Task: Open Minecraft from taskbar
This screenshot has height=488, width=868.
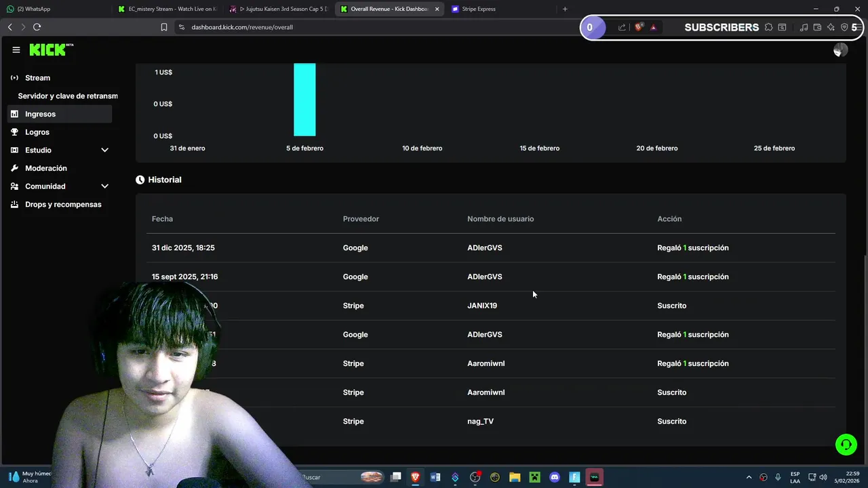Action: (534, 477)
